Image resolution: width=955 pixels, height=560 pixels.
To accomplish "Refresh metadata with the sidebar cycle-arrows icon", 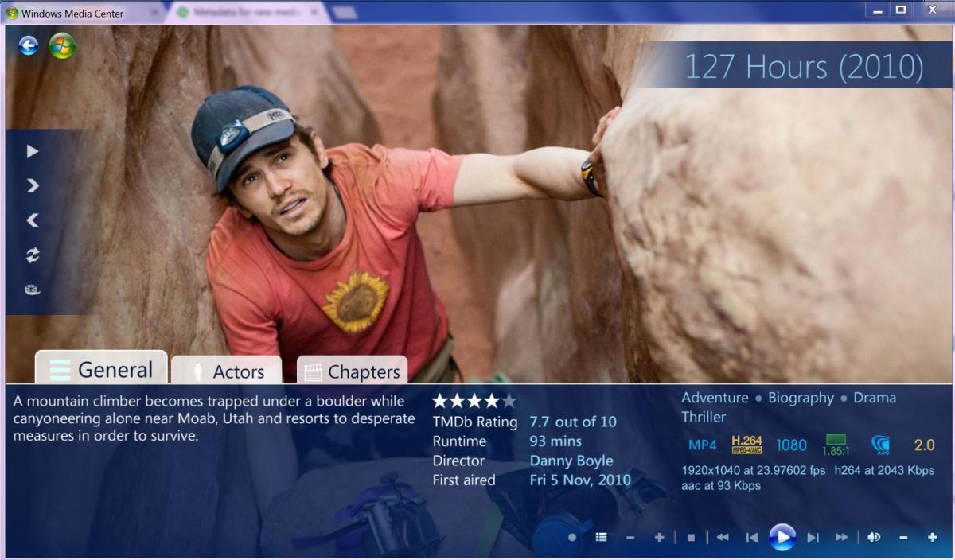I will click(x=33, y=255).
